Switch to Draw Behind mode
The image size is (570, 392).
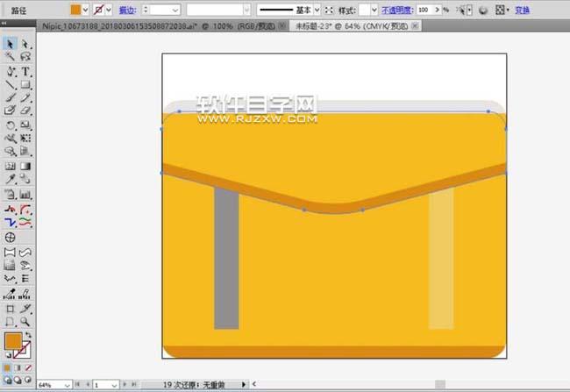(18, 380)
